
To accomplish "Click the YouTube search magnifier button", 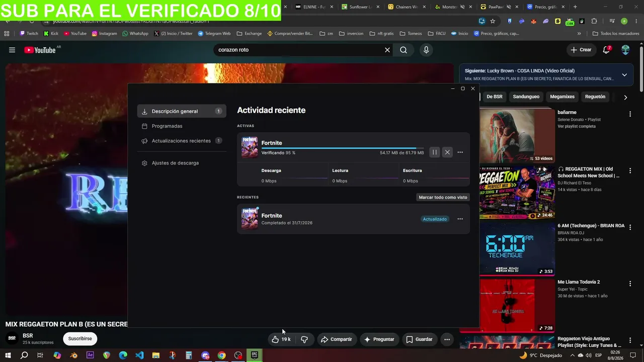I will coord(404,50).
